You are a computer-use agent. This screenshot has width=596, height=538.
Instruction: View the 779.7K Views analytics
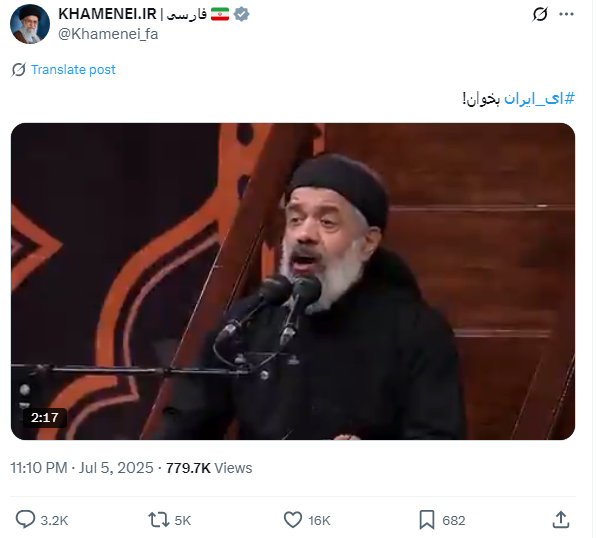209,468
